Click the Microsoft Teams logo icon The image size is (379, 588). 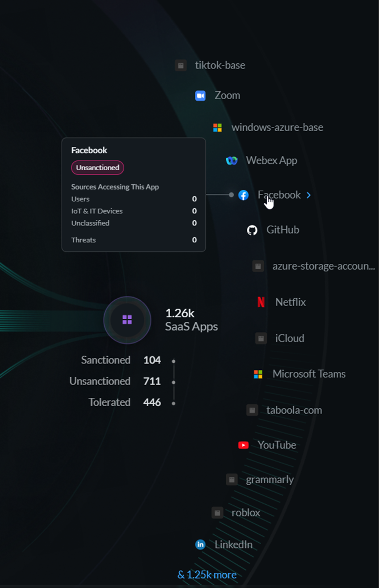(x=258, y=374)
